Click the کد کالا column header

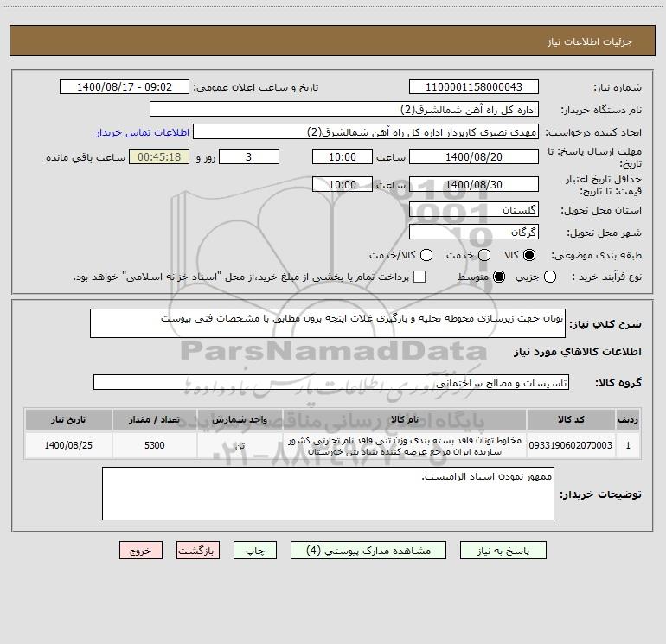[x=571, y=419]
